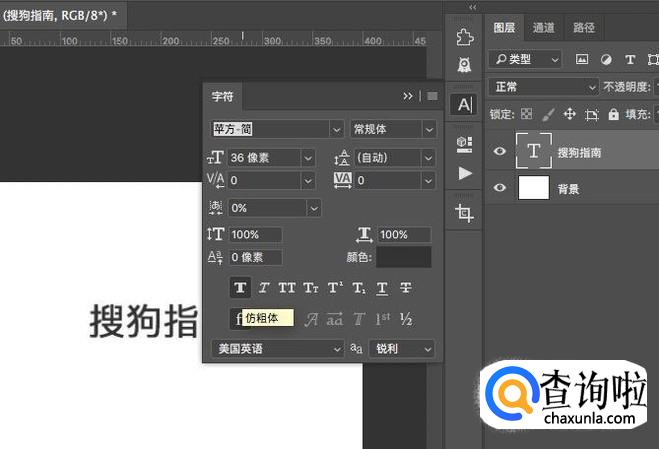Click vertical scale icon
Image resolution: width=659 pixels, height=449 pixels.
click(x=216, y=234)
